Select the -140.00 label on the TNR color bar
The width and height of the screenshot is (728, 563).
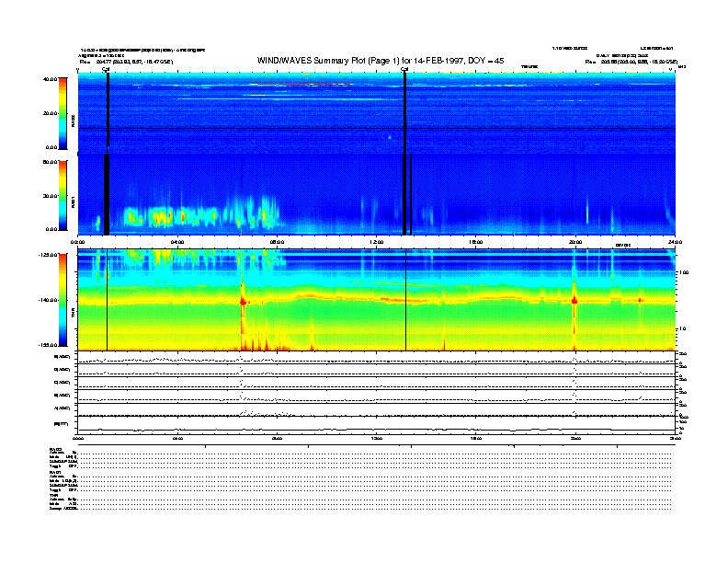(x=49, y=300)
